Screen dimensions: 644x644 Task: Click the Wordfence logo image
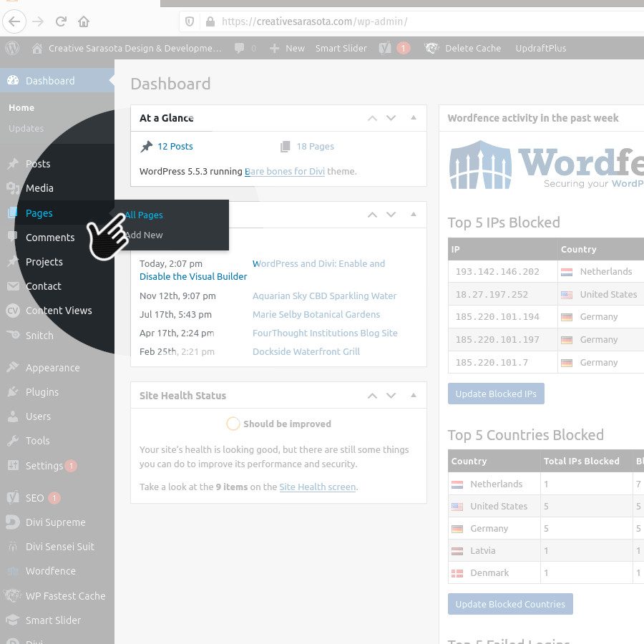tap(546, 165)
